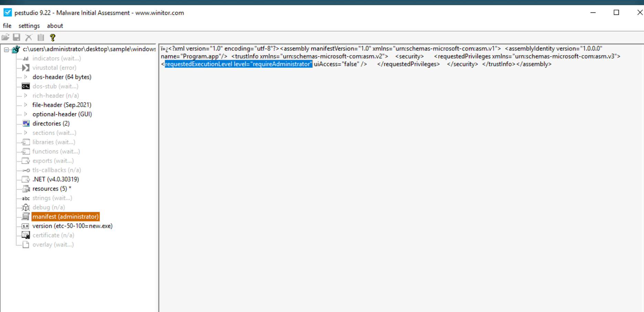
Task: Select the certificate icon in the tree
Action: point(26,235)
